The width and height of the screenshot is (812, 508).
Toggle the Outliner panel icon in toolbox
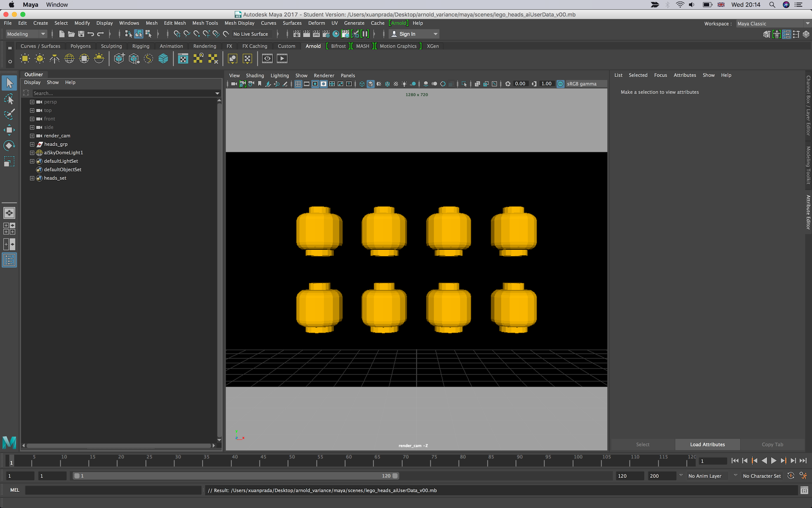(9, 260)
